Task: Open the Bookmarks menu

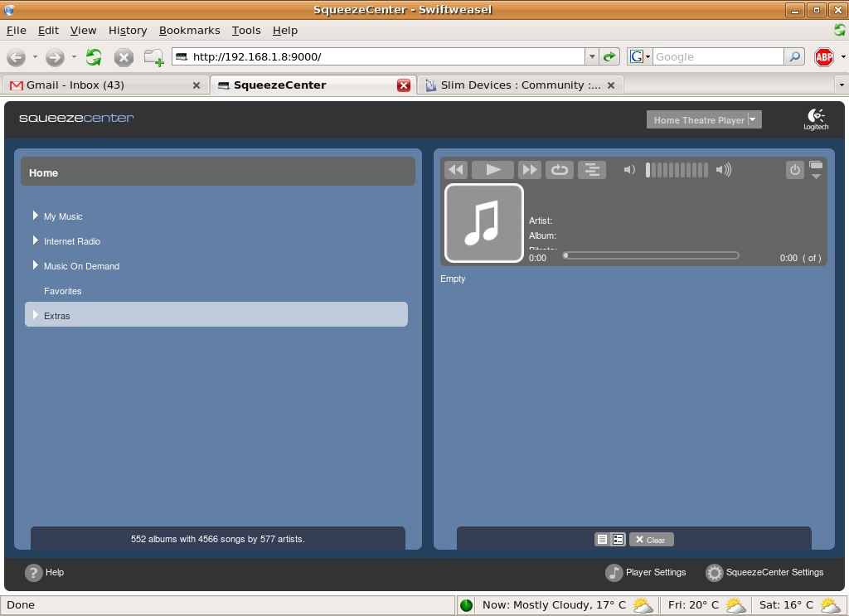Action: coord(189,30)
